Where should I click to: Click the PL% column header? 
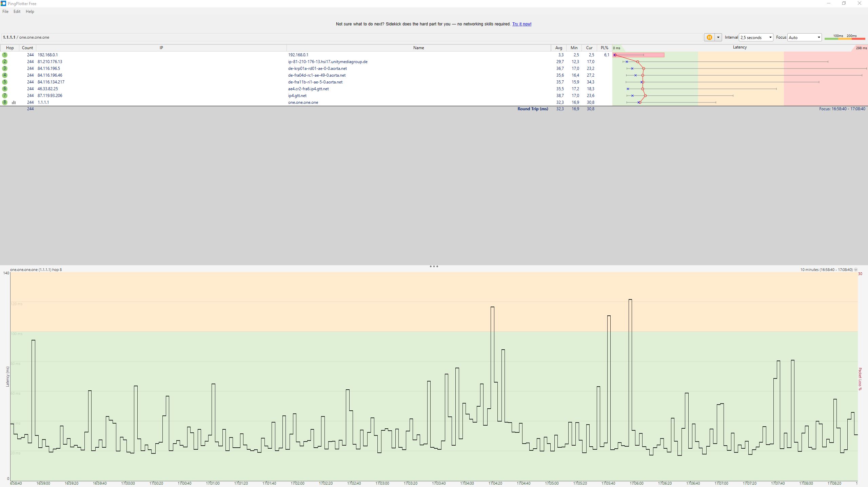[604, 48]
